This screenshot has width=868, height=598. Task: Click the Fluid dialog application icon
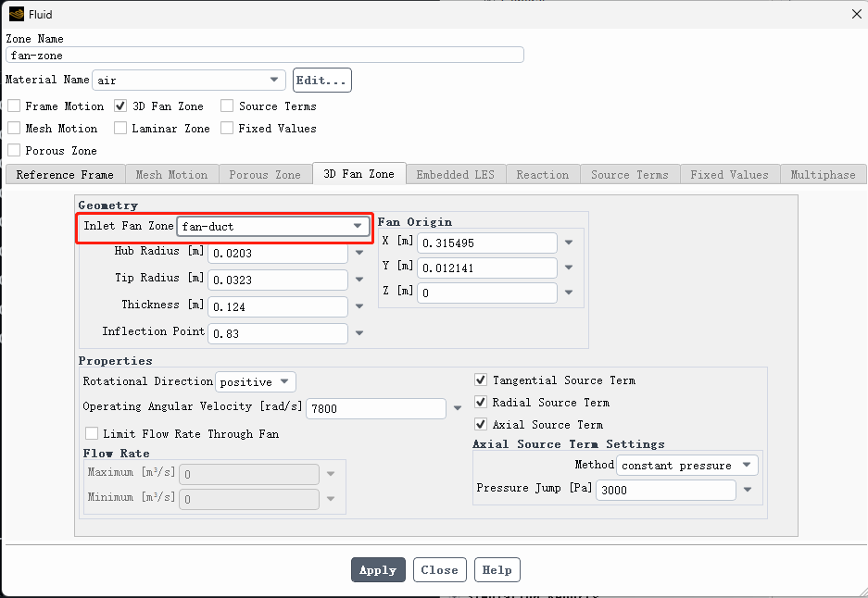click(15, 14)
